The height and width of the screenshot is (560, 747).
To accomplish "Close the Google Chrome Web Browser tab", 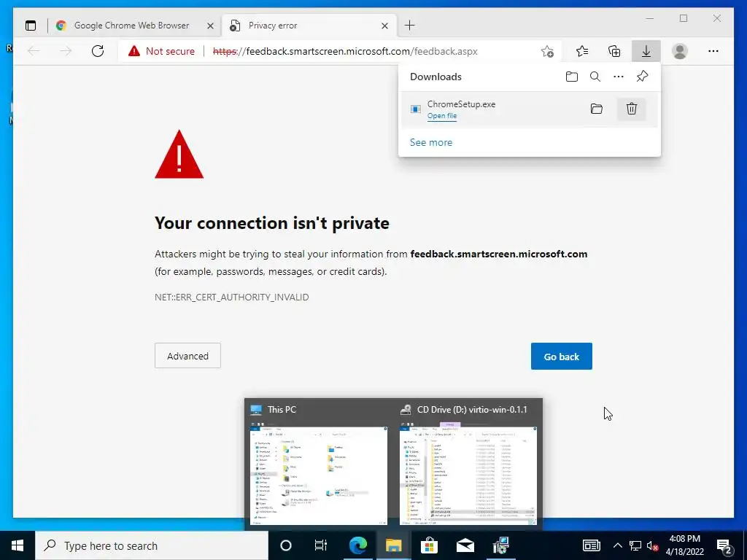I will [210, 26].
